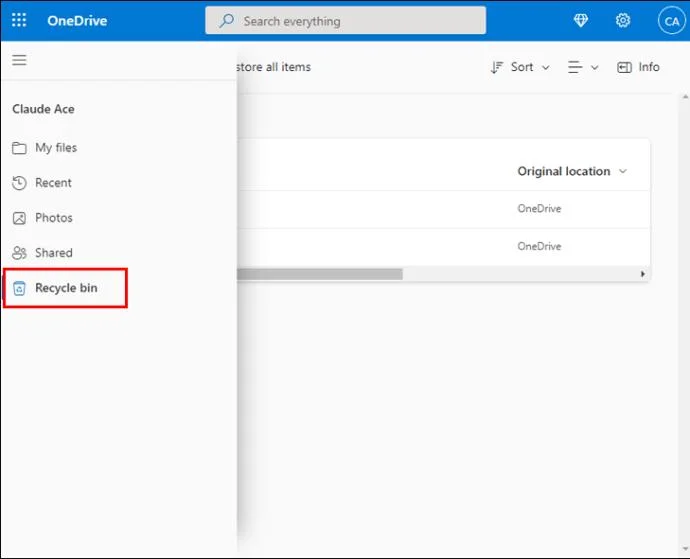Click the Sort arrows icon
Screen dimensions: 690x559
496,67
